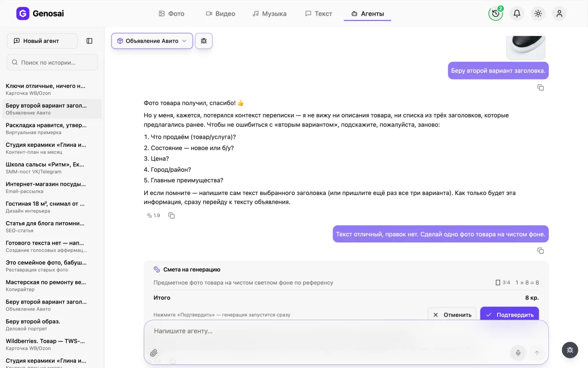
Task: Switch to the Музыка tab
Action: [270, 14]
